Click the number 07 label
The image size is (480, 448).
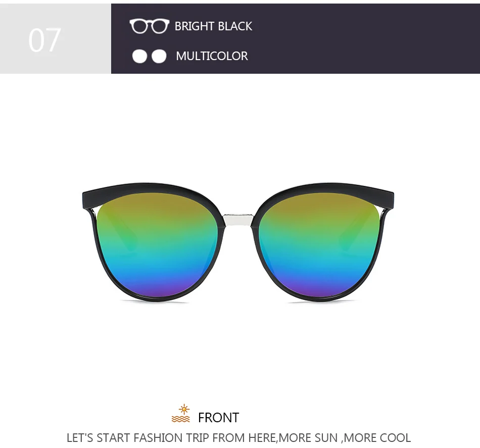(x=44, y=40)
